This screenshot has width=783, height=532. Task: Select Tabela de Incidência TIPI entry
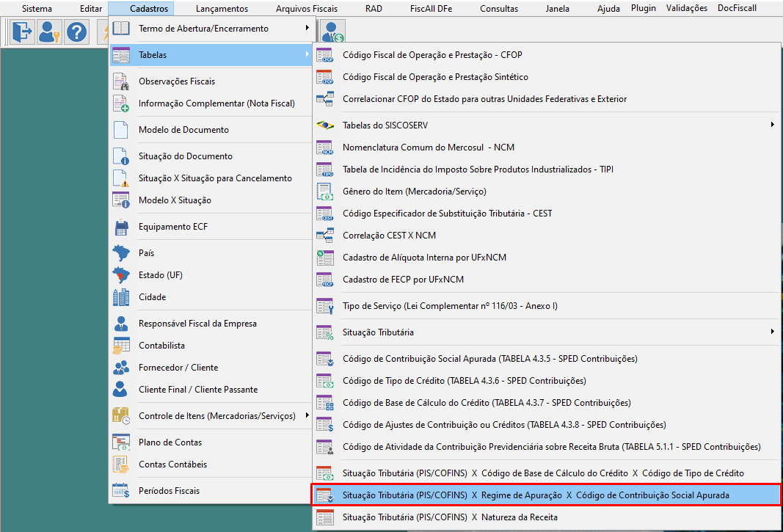click(546, 170)
